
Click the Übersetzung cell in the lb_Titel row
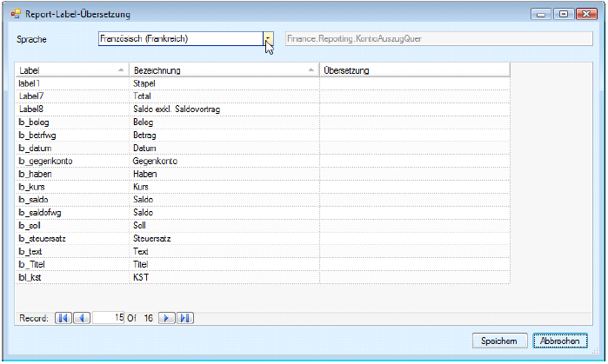(x=415, y=264)
